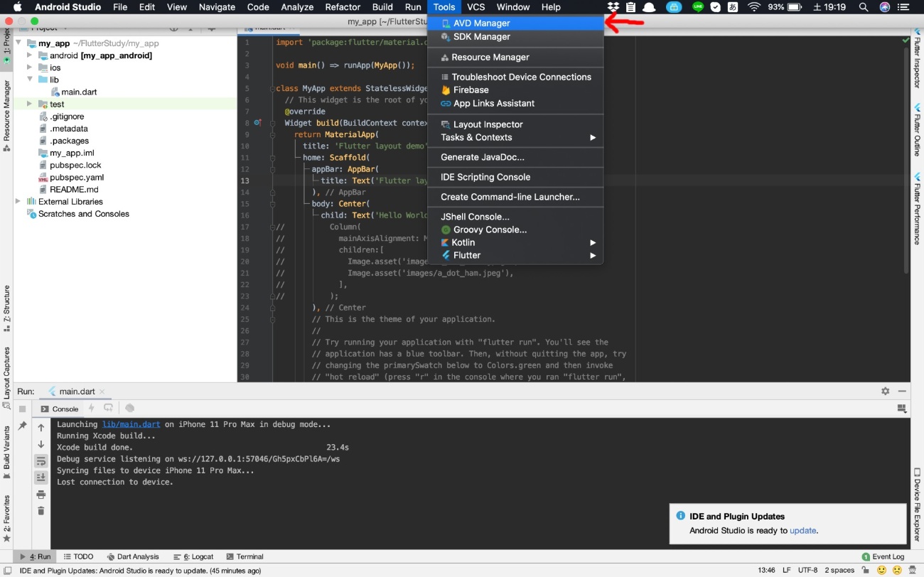924x577 pixels.
Task: Open console layout options icon
Action: click(902, 409)
